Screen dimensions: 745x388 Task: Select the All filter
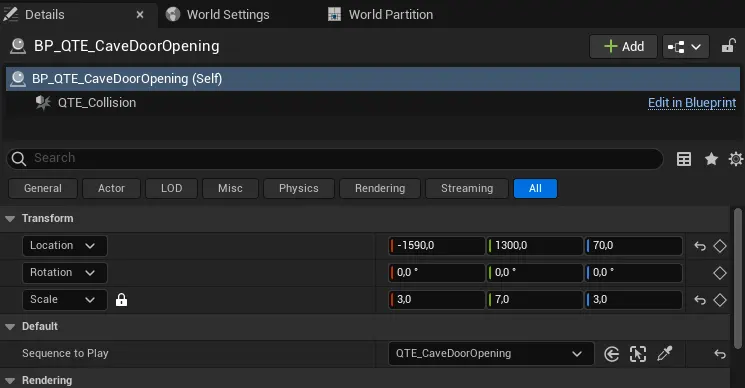(535, 189)
